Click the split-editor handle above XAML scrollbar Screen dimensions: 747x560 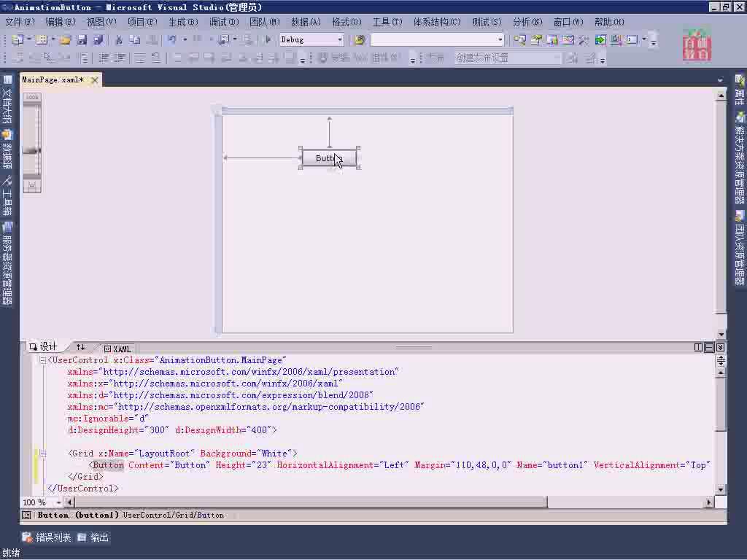[x=721, y=361]
